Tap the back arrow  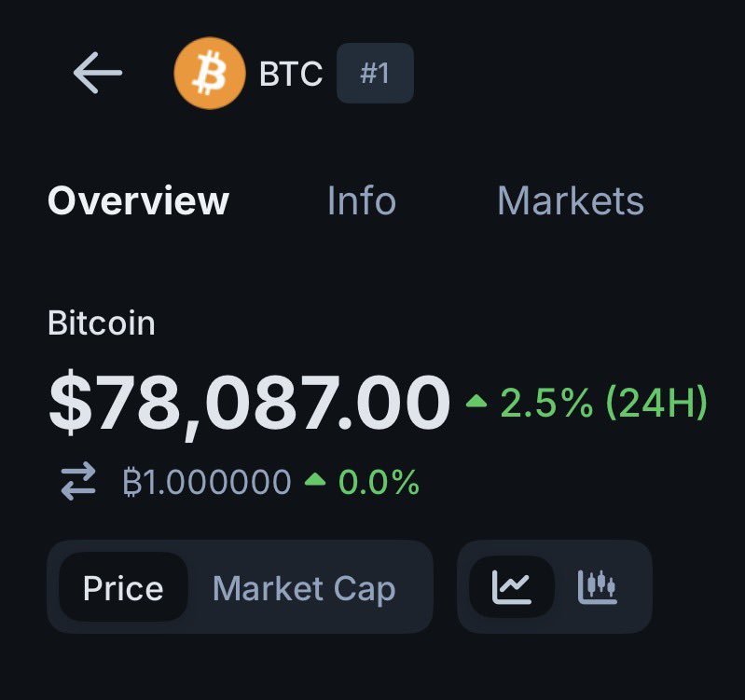click(98, 73)
